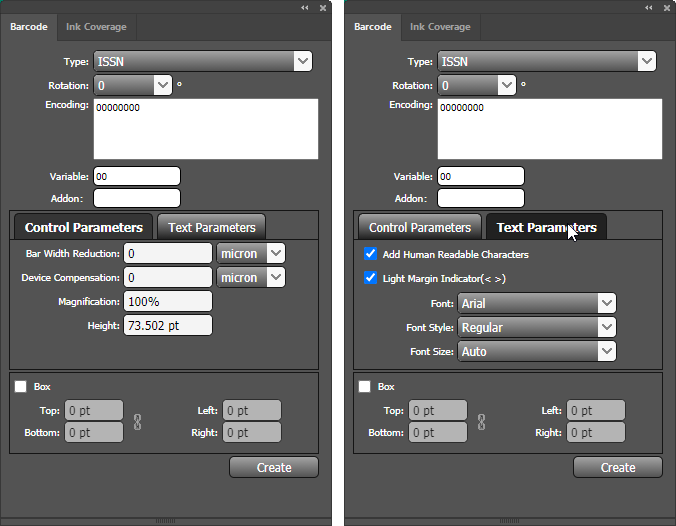Viewport: 676px width, 526px height.
Task: Toggle the Light Margin Indicator checkbox
Action: (371, 279)
